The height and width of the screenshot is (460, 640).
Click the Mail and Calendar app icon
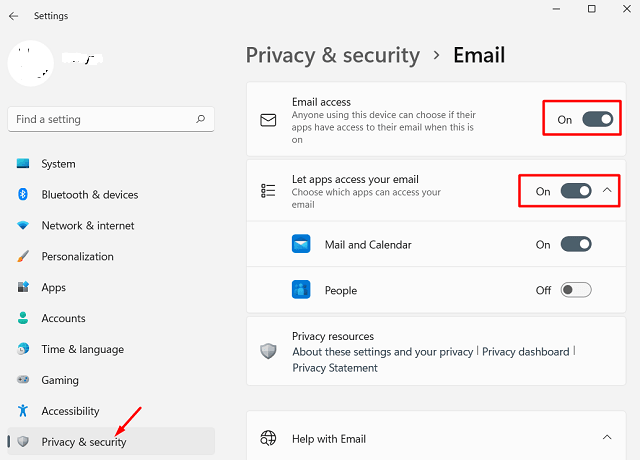coord(301,244)
